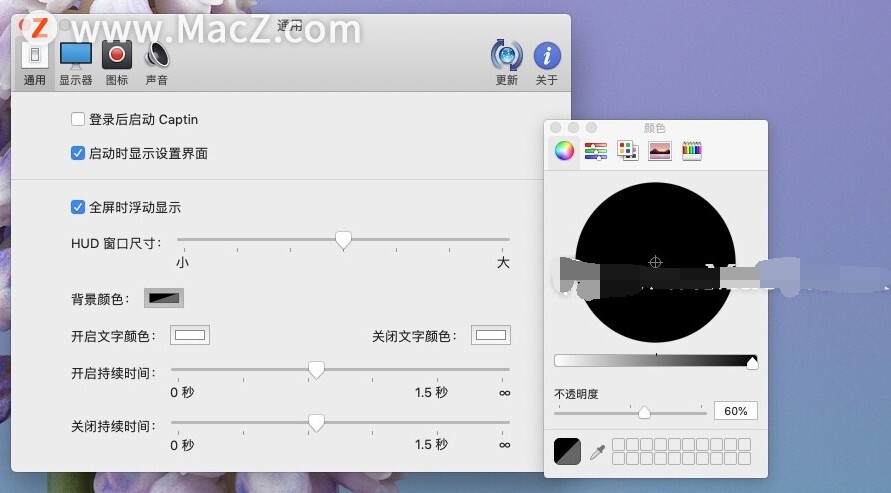Screen dimensions: 891x493
Task: Switch to the color sliders mode
Action: [x=596, y=151]
